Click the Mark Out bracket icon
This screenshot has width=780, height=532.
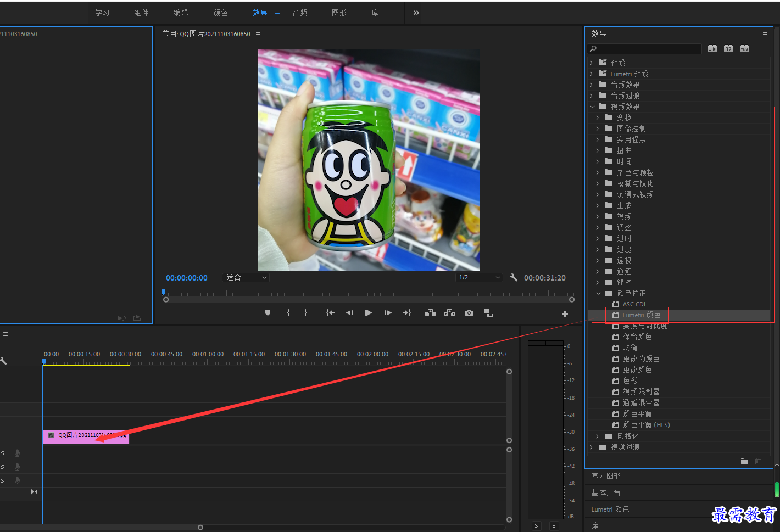click(305, 313)
